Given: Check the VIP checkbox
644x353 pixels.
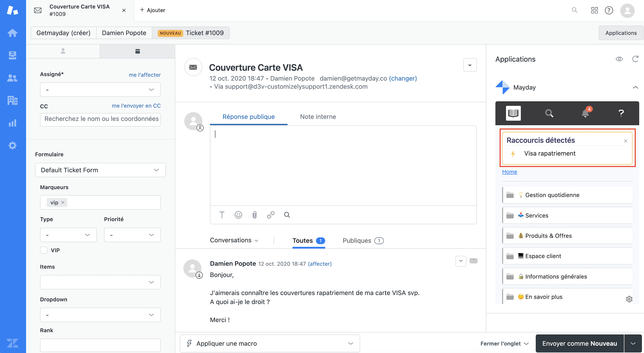Looking at the screenshot, I should point(44,250).
